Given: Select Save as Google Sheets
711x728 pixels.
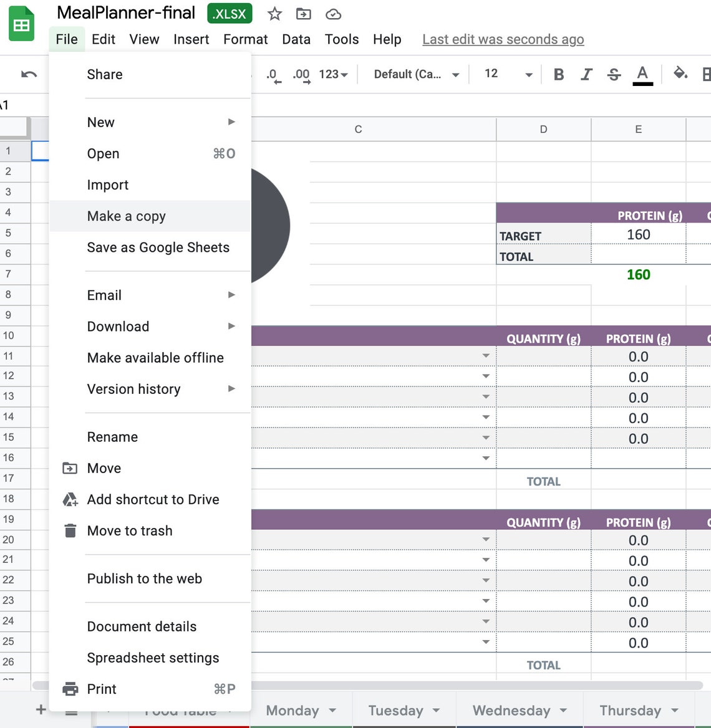Looking at the screenshot, I should coord(150,247).
